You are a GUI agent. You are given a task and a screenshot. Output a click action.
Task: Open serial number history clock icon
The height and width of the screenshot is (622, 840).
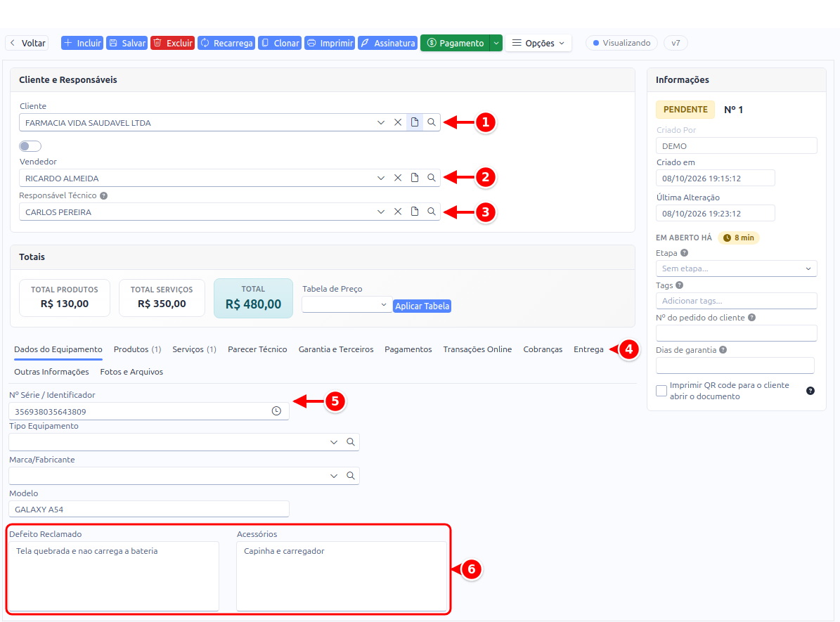coord(276,411)
